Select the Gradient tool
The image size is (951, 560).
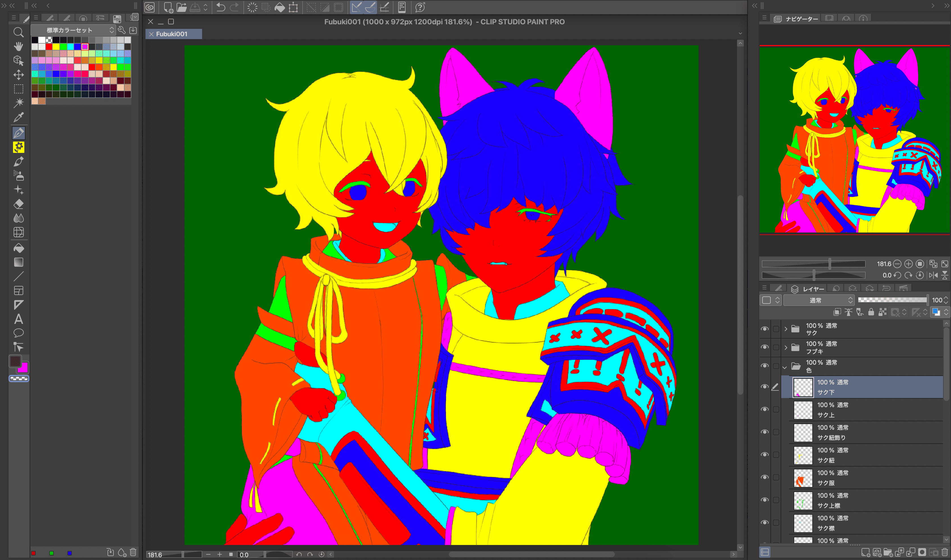click(18, 262)
